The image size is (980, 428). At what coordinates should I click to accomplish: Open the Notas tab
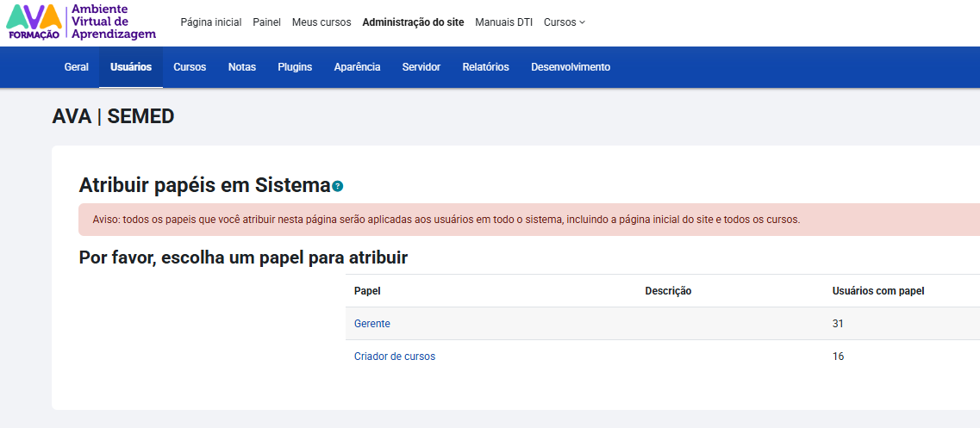(x=242, y=67)
